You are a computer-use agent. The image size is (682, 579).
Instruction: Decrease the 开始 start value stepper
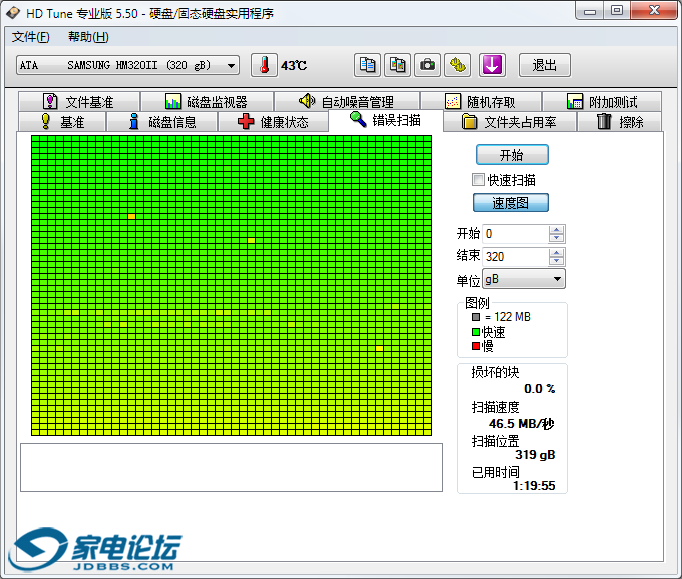pyautogui.click(x=557, y=238)
